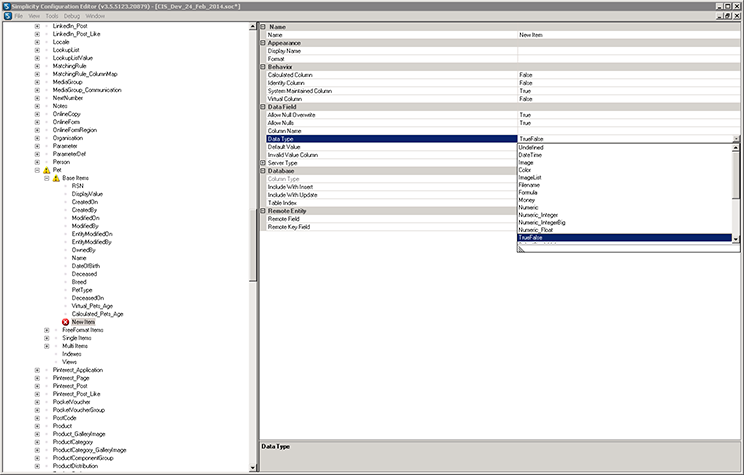Edit the Name property value field
The width and height of the screenshot is (744, 475).
(628, 35)
